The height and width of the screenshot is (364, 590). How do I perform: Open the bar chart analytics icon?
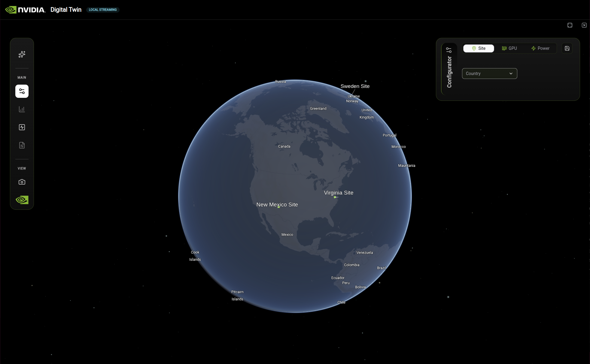click(x=22, y=109)
